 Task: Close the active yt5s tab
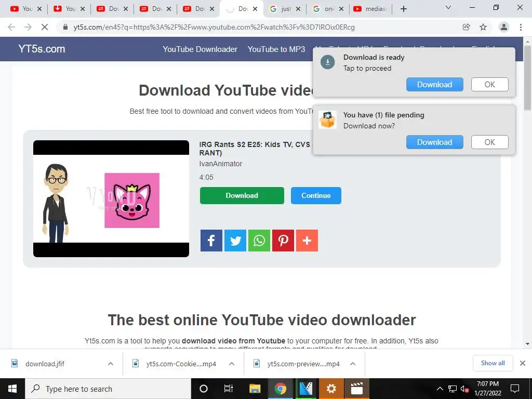pyautogui.click(x=255, y=9)
